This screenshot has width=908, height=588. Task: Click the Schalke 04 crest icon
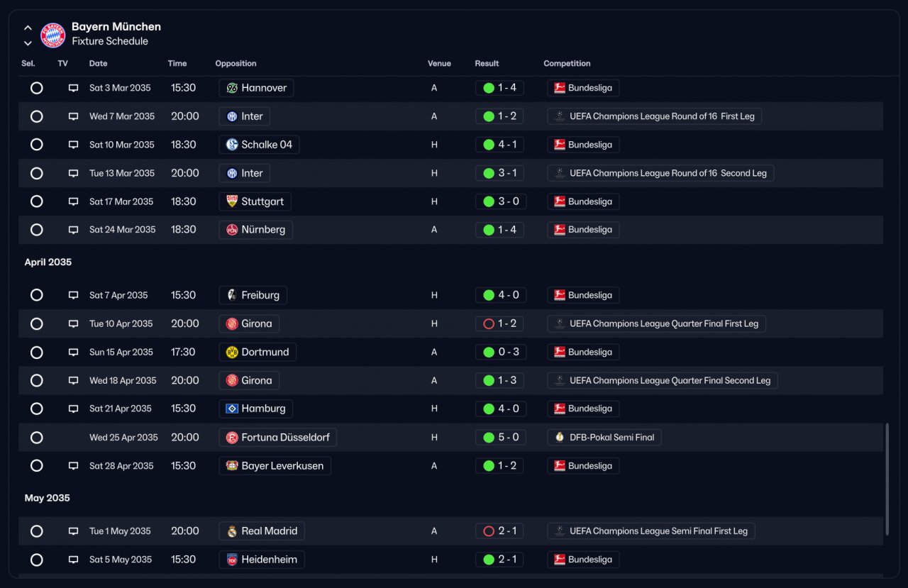pyautogui.click(x=232, y=145)
